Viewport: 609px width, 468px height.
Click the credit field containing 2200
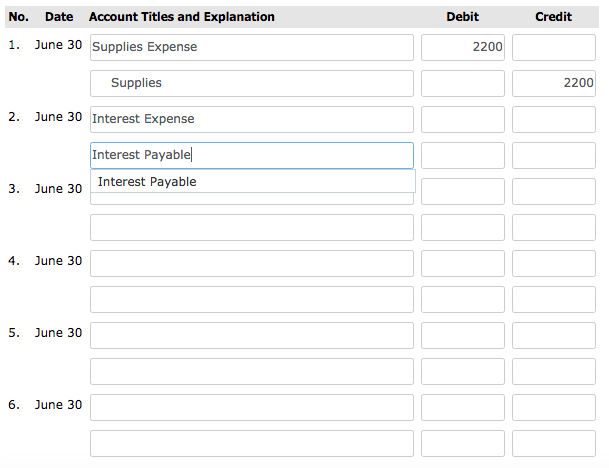553,83
